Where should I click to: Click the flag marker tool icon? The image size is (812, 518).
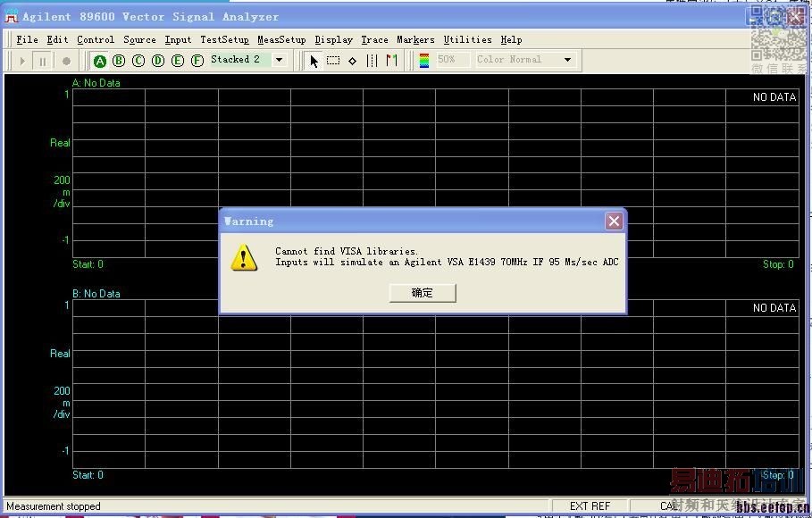tap(391, 61)
